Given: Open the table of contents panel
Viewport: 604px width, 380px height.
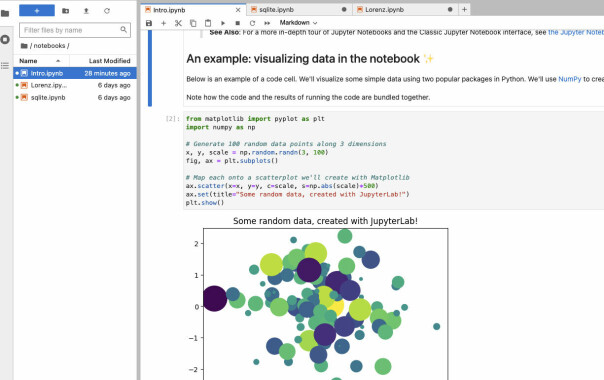Looking at the screenshot, I should pyautogui.click(x=5, y=66).
